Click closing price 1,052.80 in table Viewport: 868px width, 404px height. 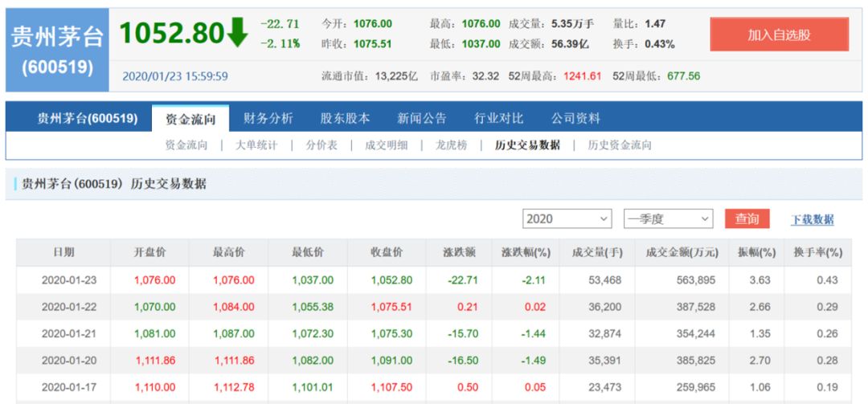point(391,280)
